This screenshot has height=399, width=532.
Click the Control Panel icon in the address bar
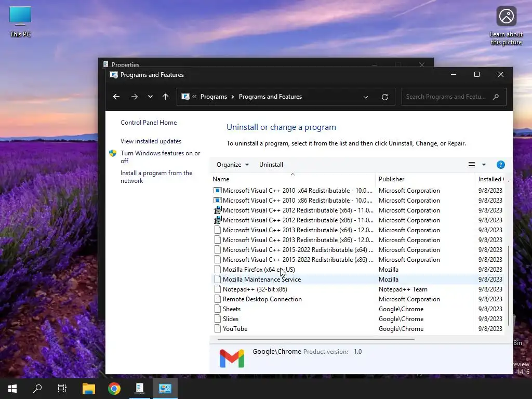point(185,97)
